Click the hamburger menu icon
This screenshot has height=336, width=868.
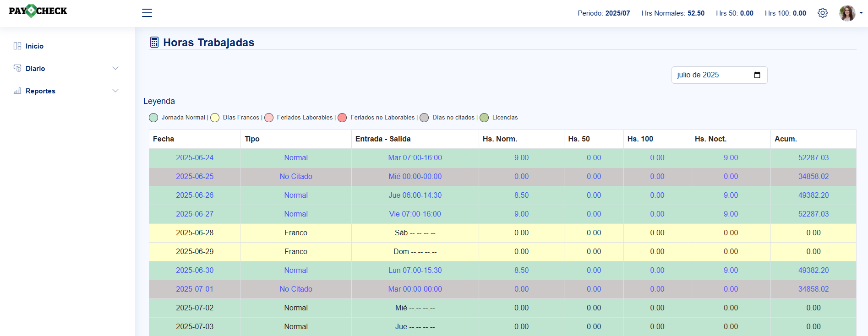point(147,13)
